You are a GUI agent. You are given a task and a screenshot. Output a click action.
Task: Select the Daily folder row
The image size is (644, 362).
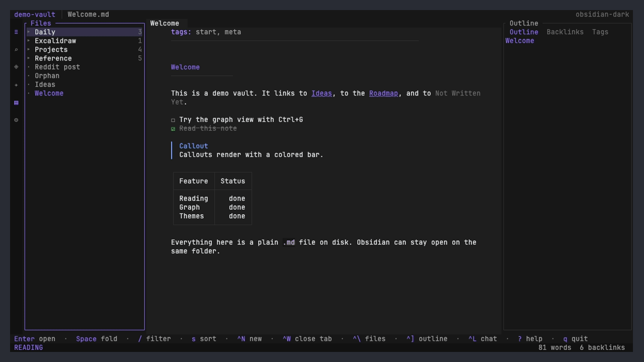(x=85, y=32)
